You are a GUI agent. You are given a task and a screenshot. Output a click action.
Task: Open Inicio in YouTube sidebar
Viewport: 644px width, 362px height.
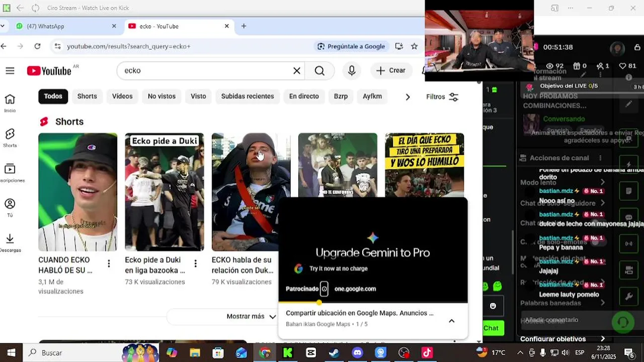(x=10, y=103)
